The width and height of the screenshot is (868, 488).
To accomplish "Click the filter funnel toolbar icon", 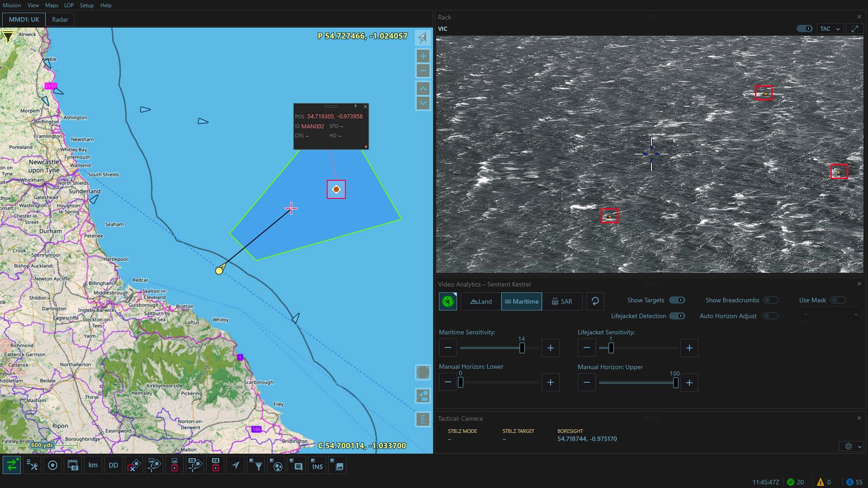I will [256, 465].
